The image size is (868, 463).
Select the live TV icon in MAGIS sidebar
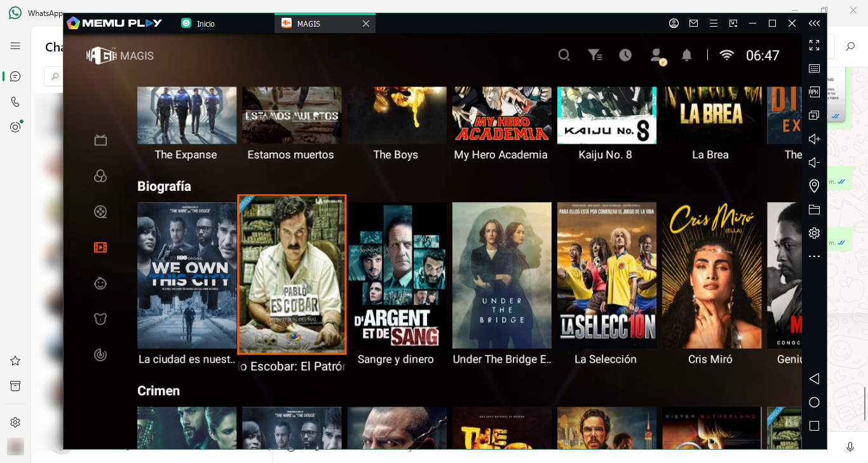point(100,140)
